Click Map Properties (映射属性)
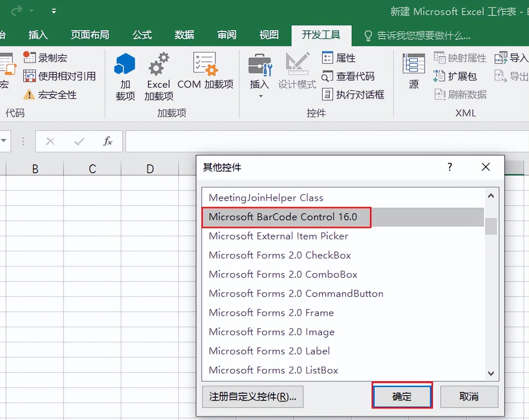529x420 pixels. click(460, 58)
